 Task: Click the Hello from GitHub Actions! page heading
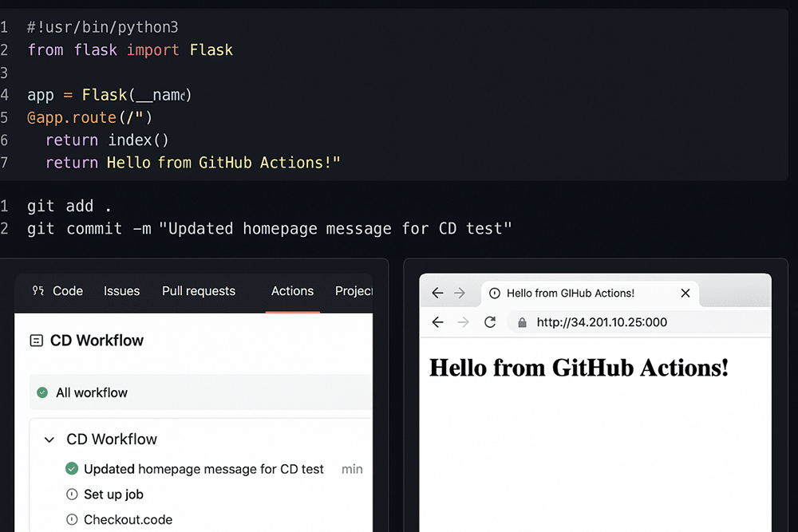tap(579, 368)
